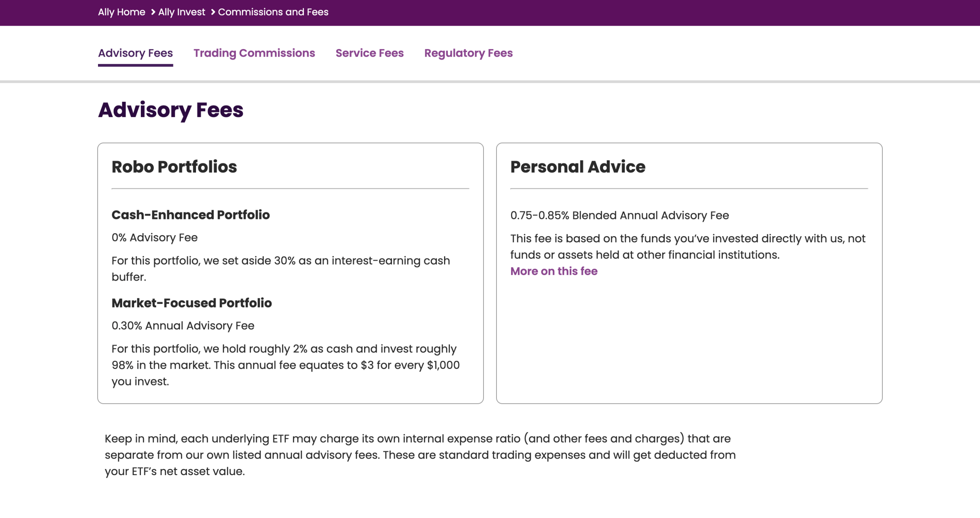Select the Market-Focused Portfolio subheading
Viewport: 980px width, 518px height.
coord(191,303)
